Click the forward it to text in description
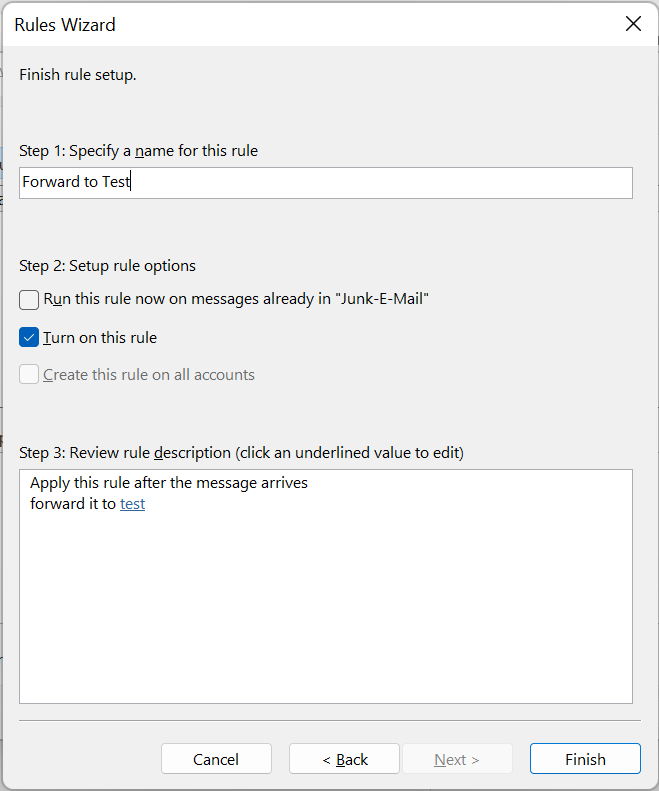Image resolution: width=659 pixels, height=791 pixels. click(73, 504)
